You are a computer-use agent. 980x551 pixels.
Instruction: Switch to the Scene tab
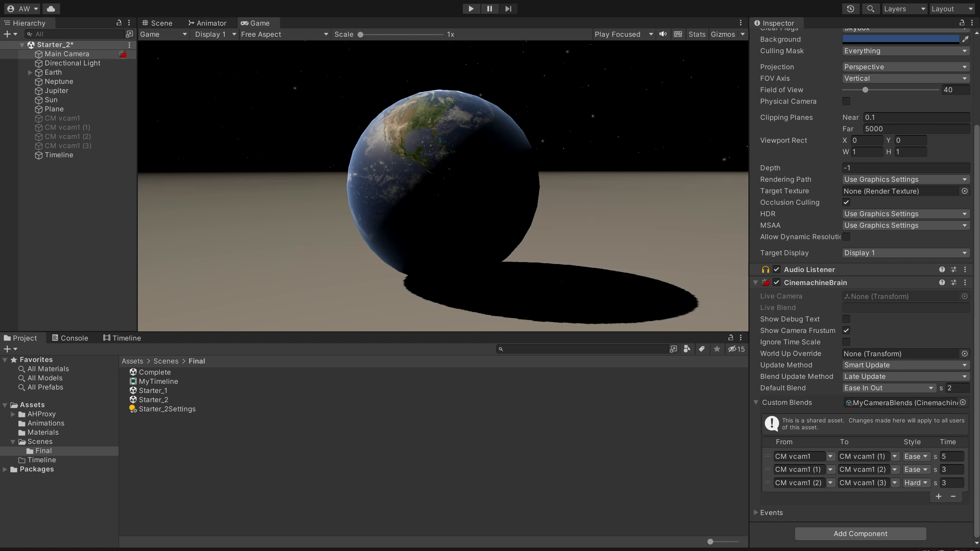(x=157, y=23)
